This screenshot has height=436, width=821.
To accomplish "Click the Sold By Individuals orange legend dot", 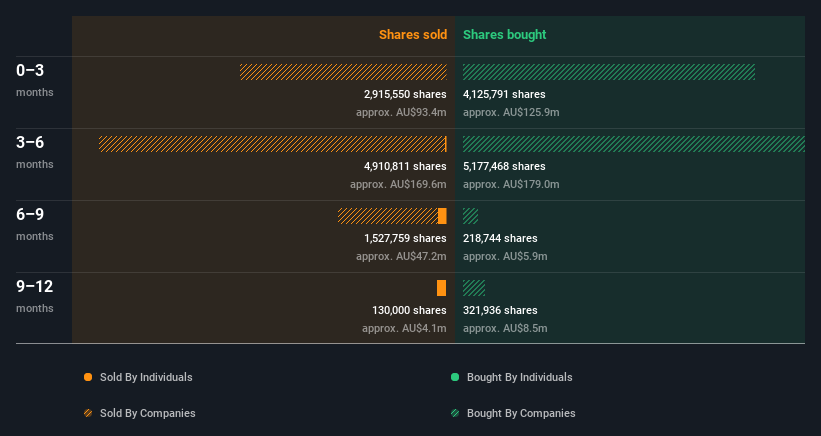I will pyautogui.click(x=88, y=377).
